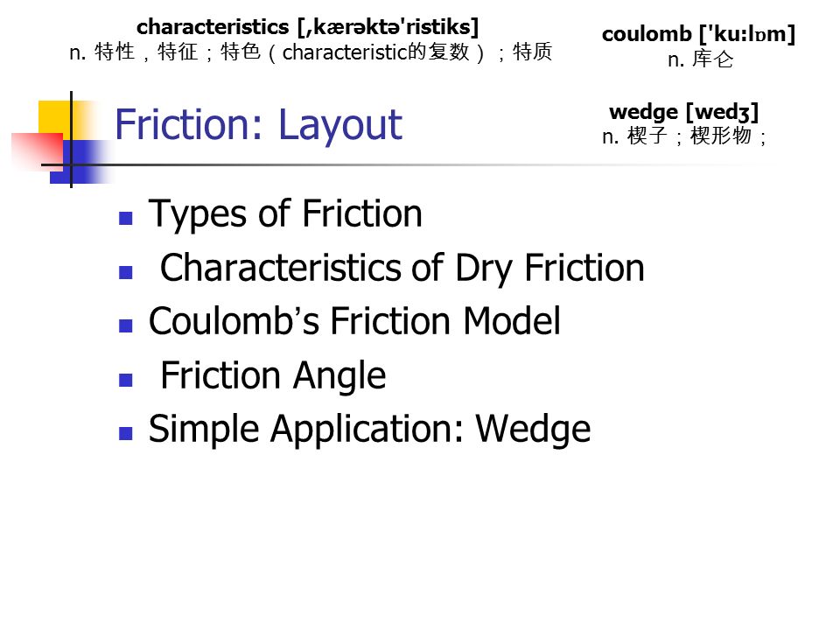Select the 'Types of Friction' bullet text
The image size is (840, 630).
click(285, 214)
